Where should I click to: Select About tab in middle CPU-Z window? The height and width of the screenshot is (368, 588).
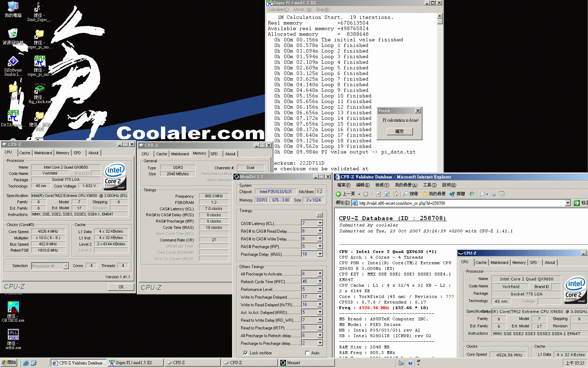click(230, 154)
